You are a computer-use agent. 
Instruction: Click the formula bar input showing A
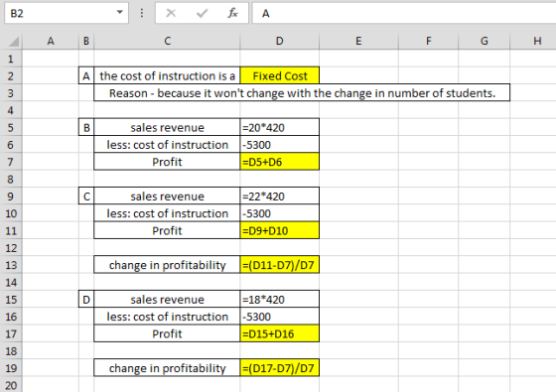(404, 13)
